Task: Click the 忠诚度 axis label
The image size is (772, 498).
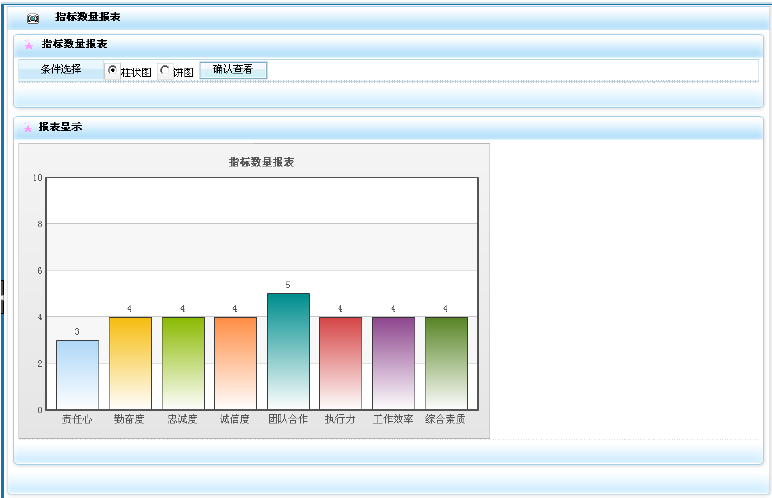Action: tap(182, 419)
